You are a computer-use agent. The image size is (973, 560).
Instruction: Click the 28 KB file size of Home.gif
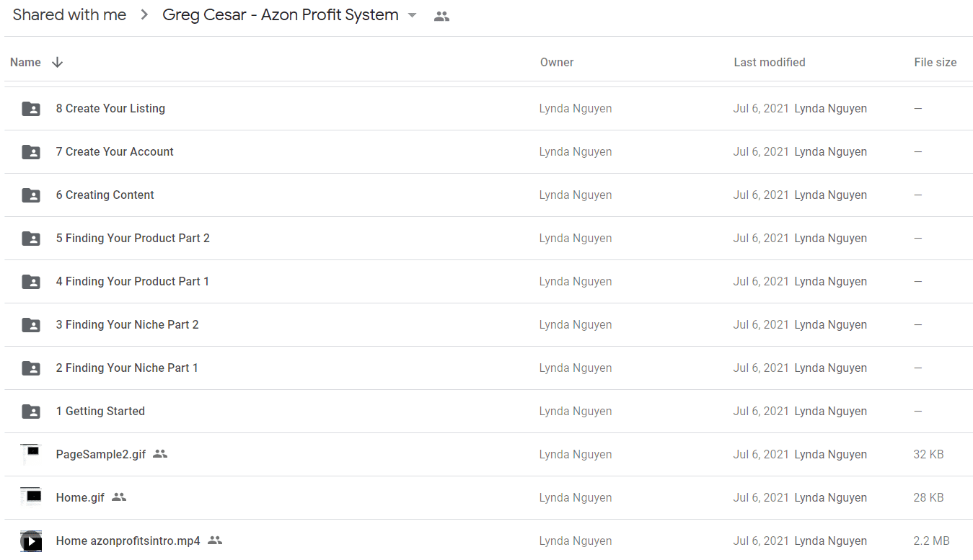pos(928,497)
